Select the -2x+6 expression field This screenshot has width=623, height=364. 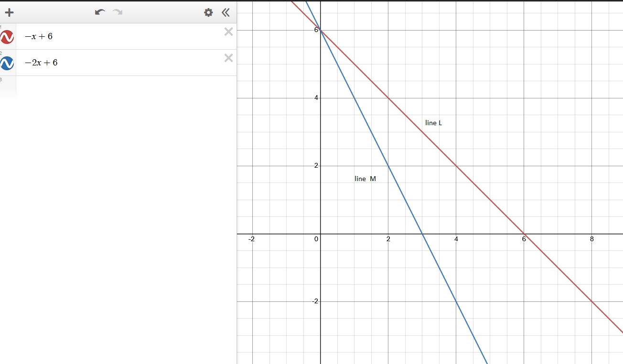pos(119,63)
